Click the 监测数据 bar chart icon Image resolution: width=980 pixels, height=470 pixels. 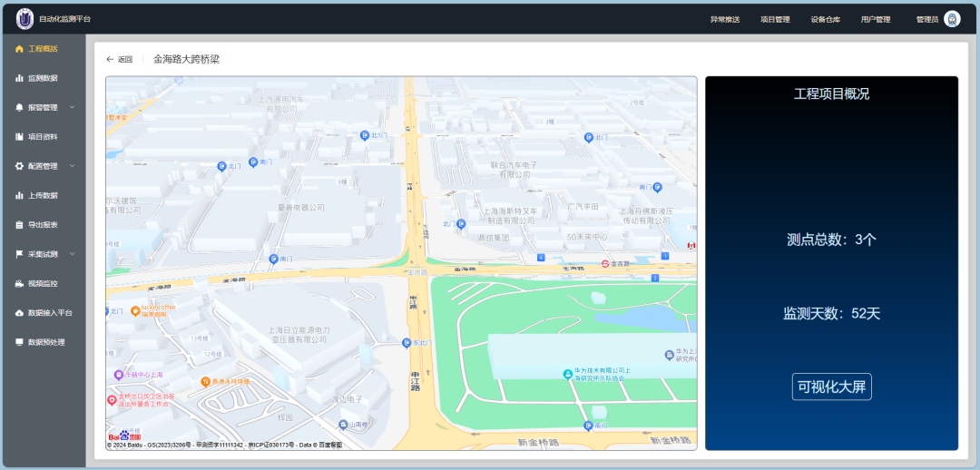(x=19, y=78)
